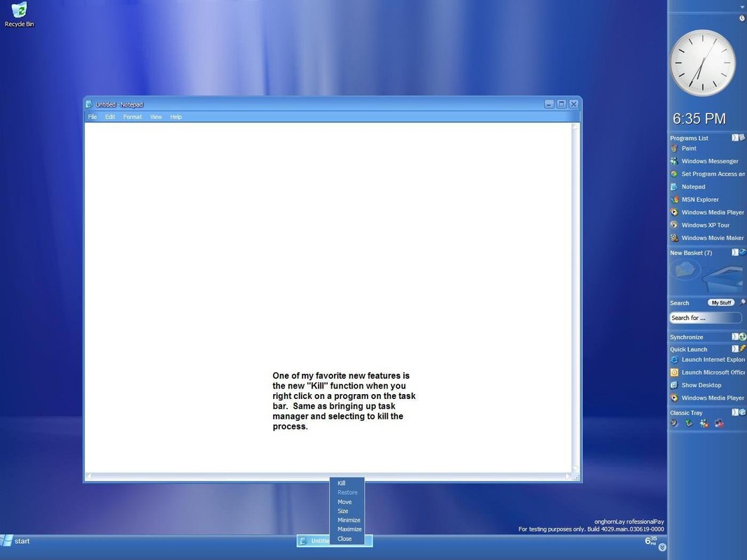Image resolution: width=747 pixels, height=560 pixels.
Task: Select Kill from the taskbar context menu
Action: (341, 483)
